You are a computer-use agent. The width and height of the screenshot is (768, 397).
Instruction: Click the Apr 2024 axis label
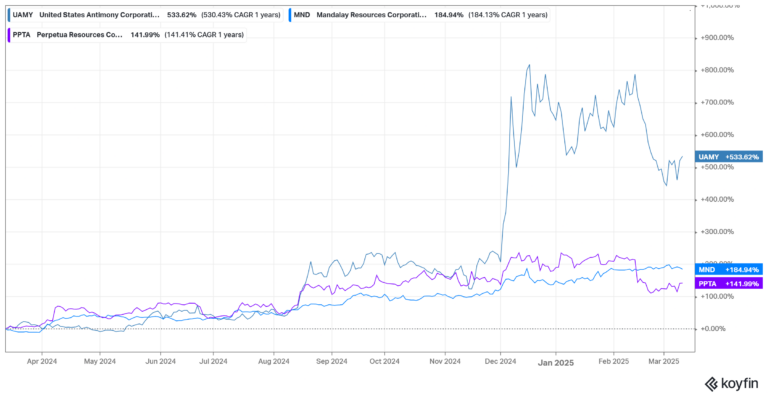click(x=42, y=362)
